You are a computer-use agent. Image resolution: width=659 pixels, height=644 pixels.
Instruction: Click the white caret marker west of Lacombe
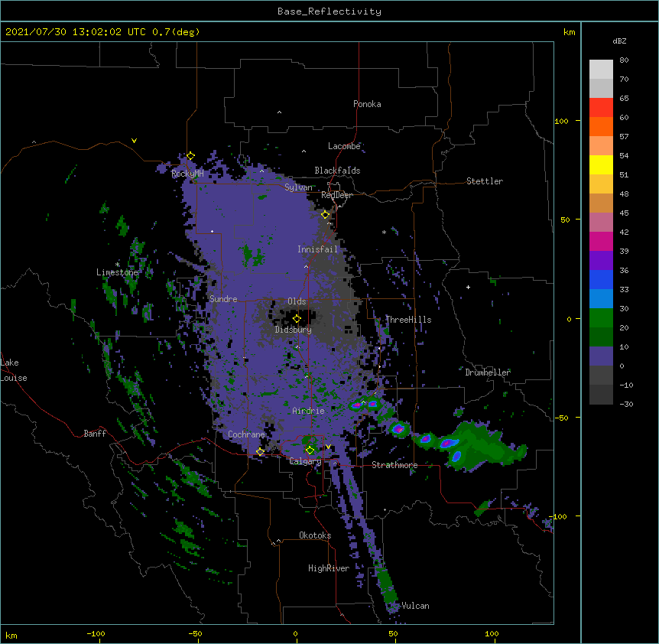click(304, 151)
